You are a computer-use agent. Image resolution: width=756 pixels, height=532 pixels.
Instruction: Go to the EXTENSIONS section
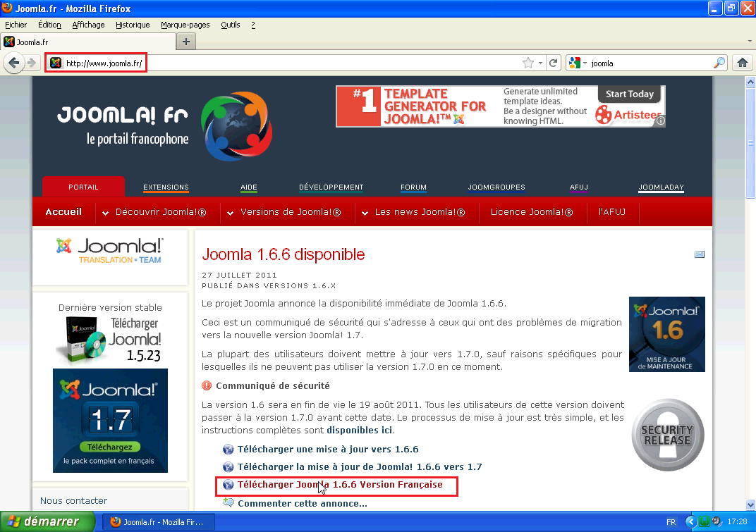coord(166,187)
